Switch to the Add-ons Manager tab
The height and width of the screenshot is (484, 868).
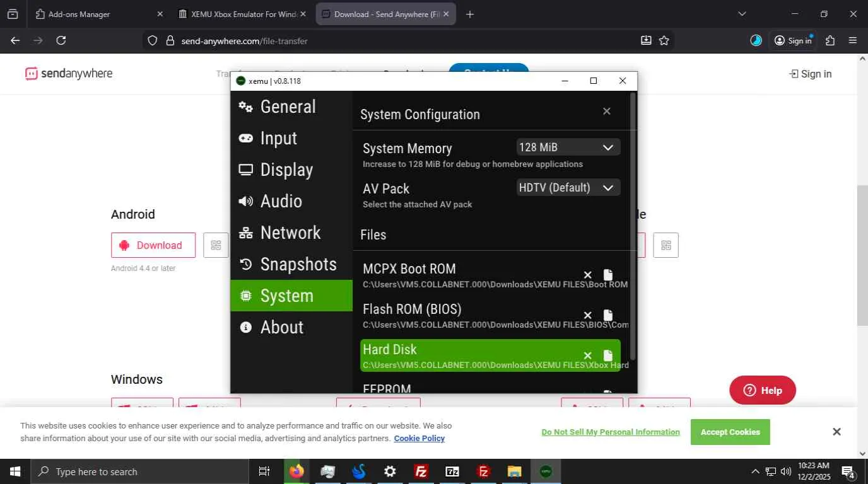tap(99, 14)
